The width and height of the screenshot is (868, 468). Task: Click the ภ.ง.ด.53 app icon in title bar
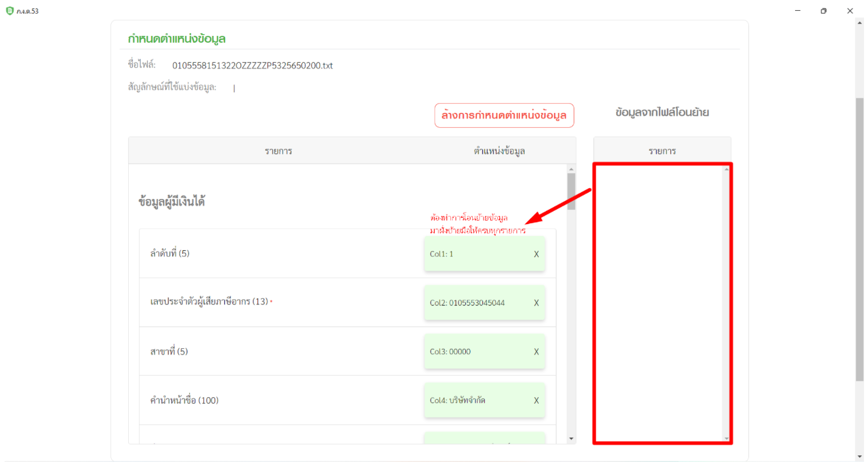coord(10,11)
